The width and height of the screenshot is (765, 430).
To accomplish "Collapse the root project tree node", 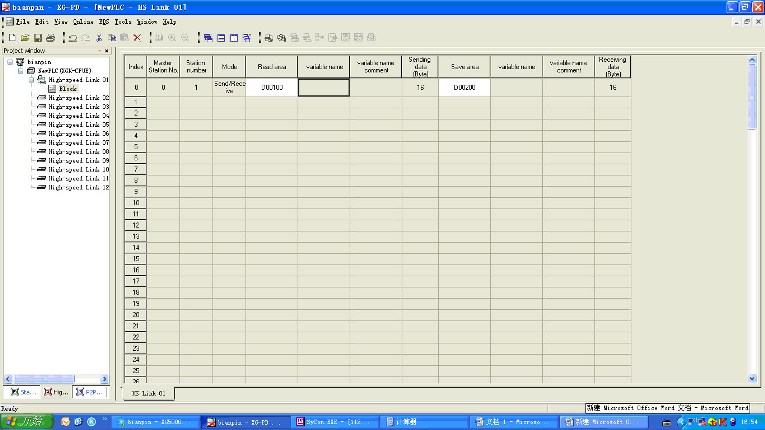I will coord(8,62).
